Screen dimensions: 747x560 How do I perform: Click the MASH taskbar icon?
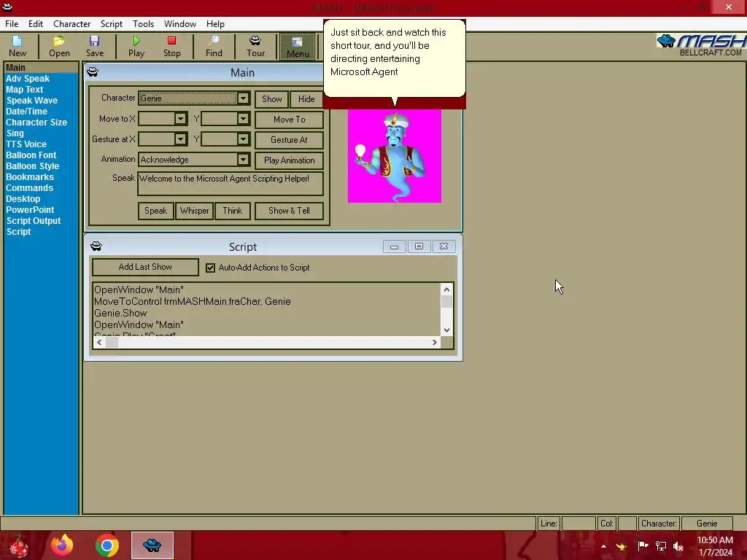coord(152,545)
